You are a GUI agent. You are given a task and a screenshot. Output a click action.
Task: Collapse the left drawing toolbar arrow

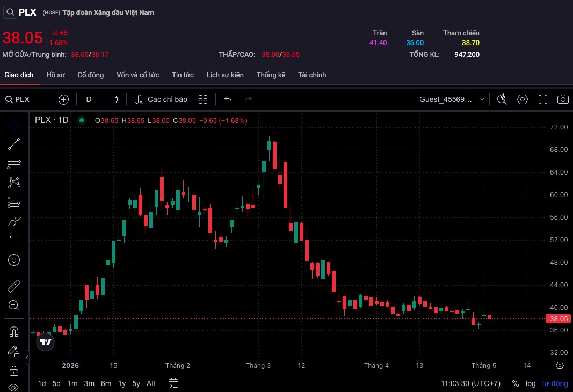[x=27, y=357]
